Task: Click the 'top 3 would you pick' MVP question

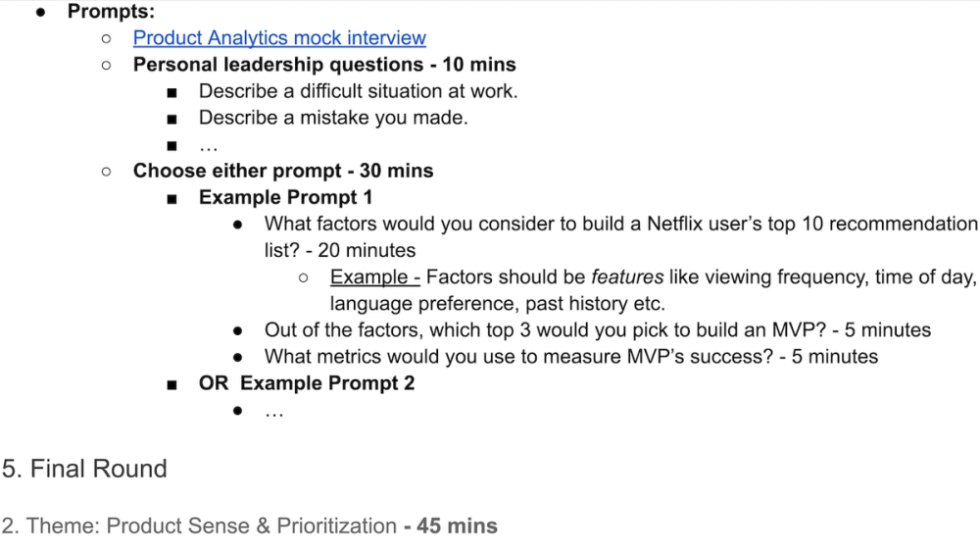Action: (598, 330)
